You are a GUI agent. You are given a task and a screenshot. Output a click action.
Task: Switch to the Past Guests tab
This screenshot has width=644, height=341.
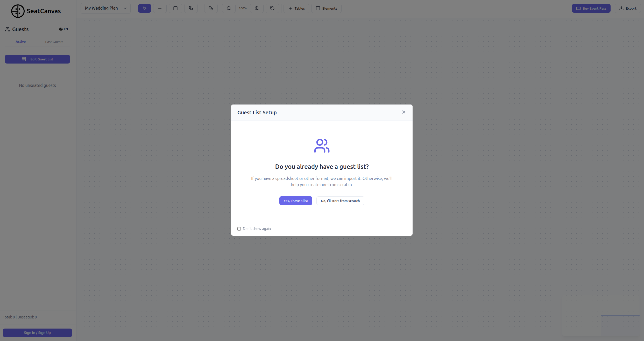coord(54,42)
